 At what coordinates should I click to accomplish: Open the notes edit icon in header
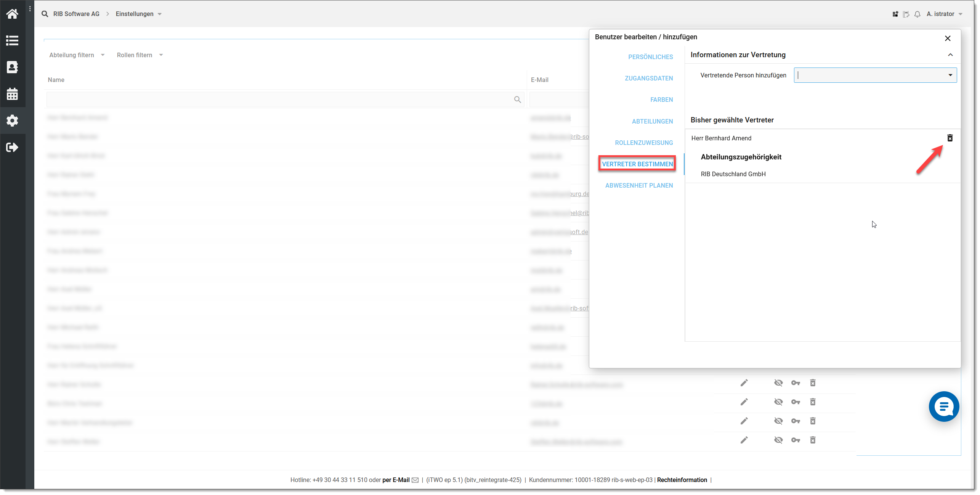click(x=906, y=14)
